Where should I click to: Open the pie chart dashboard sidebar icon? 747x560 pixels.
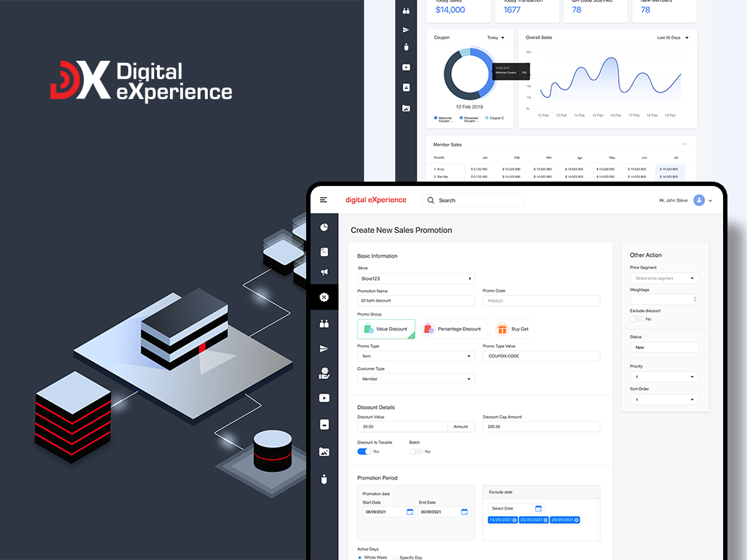click(324, 227)
